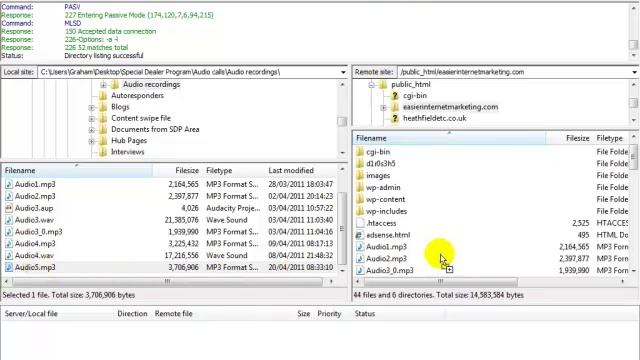Click the Priority column header in queue

point(329,314)
